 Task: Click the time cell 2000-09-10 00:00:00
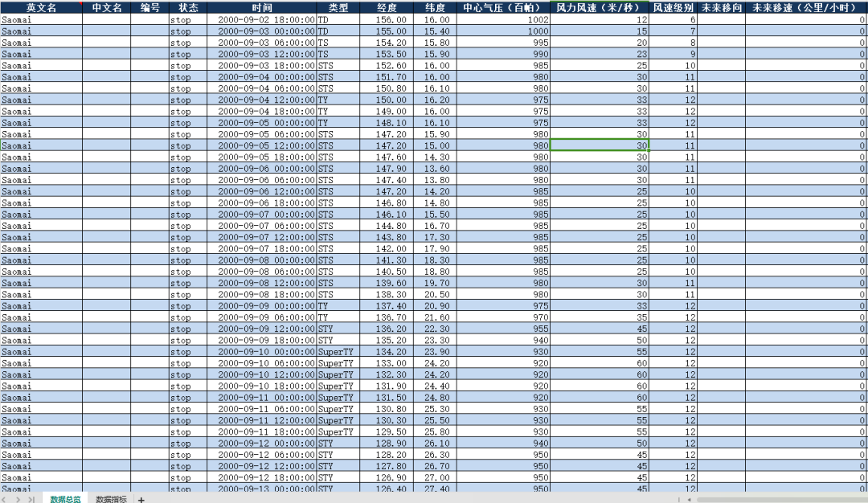(x=262, y=352)
